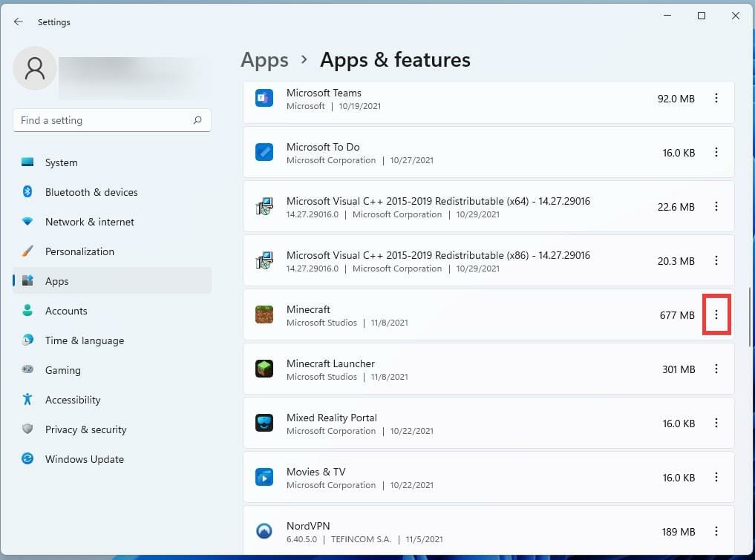Click the Visual C++ (x86) installer icon
Viewport: 755px width, 560px height.
pos(264,261)
